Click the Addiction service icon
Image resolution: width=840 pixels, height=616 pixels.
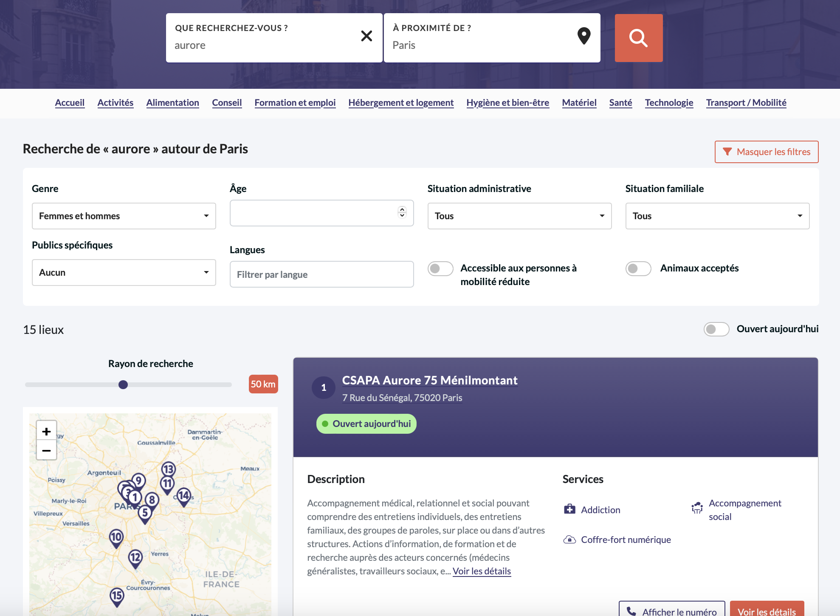(x=569, y=509)
